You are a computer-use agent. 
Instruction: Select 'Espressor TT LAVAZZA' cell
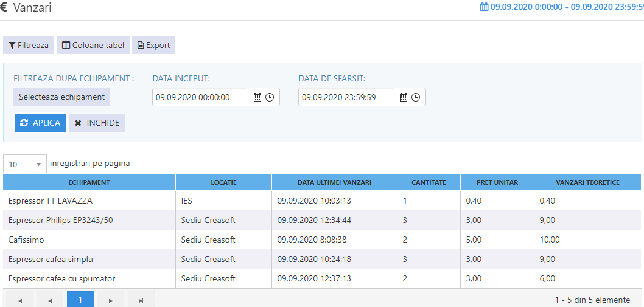click(89, 201)
